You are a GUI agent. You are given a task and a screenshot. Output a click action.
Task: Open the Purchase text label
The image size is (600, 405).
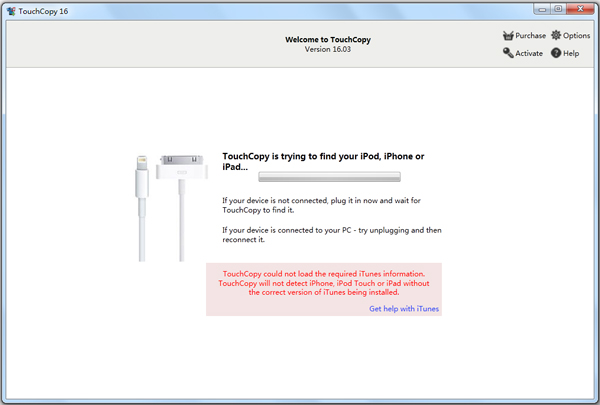click(x=530, y=36)
